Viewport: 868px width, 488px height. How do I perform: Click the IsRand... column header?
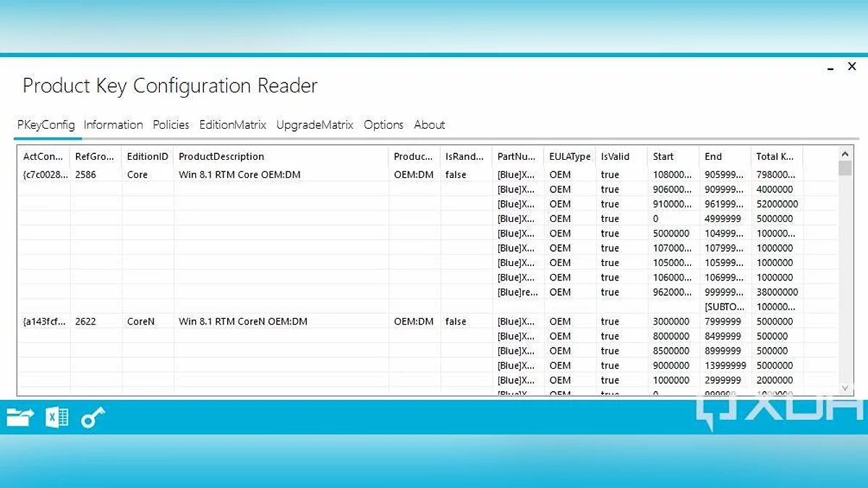[467, 156]
